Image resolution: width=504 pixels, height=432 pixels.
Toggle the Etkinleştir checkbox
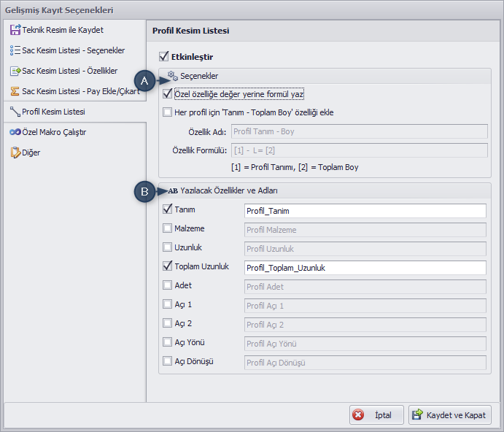coord(163,57)
